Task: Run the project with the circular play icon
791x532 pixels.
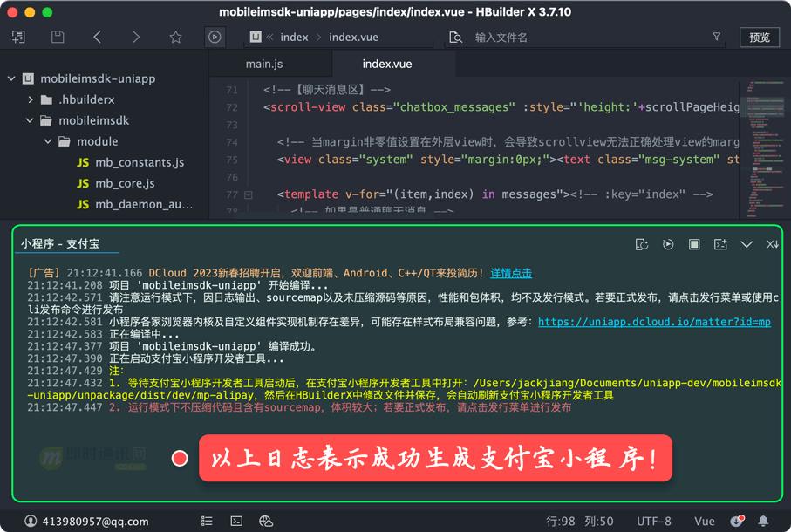Action: point(215,37)
